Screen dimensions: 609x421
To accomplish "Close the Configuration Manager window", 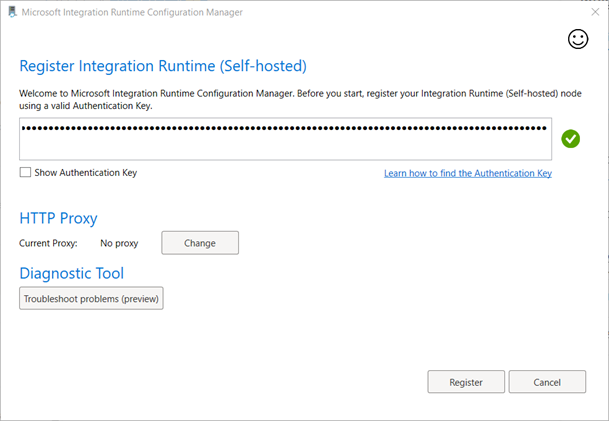I will point(595,12).
